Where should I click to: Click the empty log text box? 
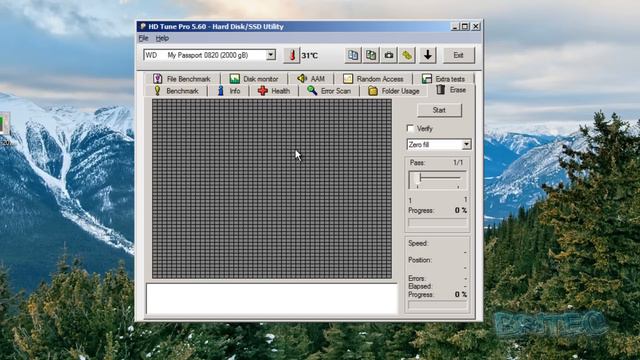tap(272, 299)
